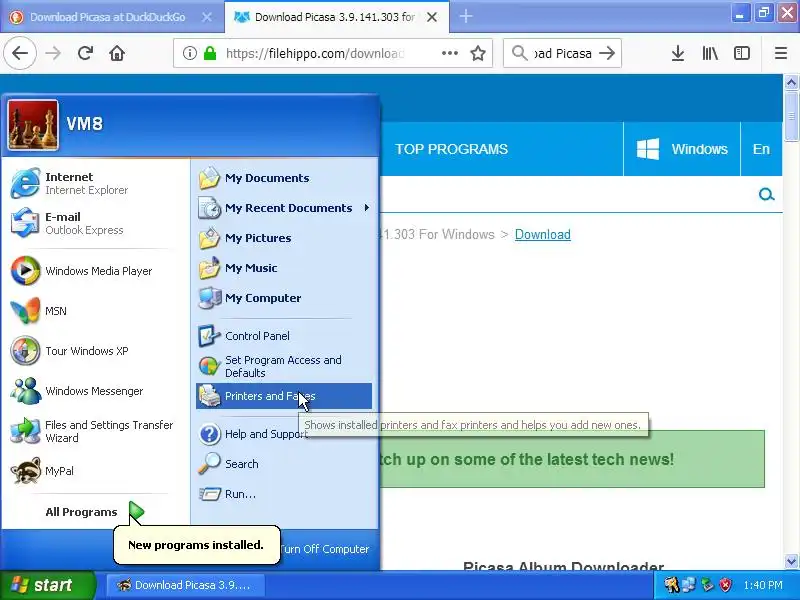Follow the Download breadcrumb link
800x600 pixels.
[542, 234]
